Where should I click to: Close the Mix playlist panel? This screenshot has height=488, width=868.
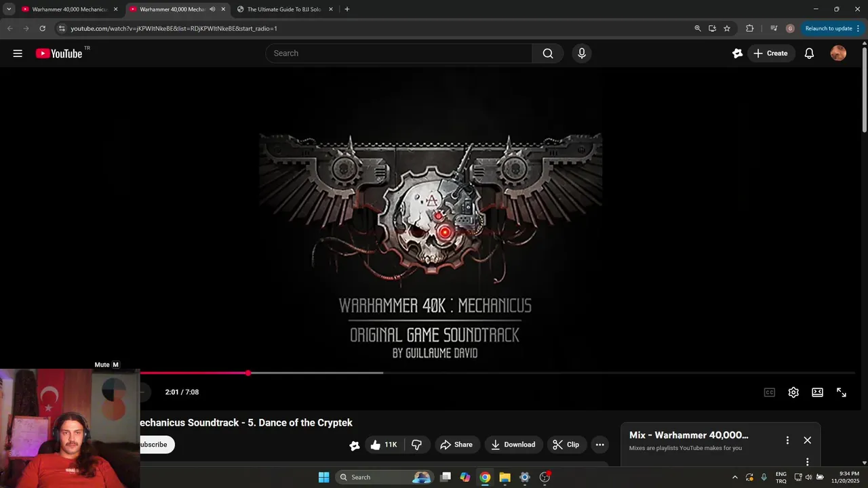tap(807, 441)
